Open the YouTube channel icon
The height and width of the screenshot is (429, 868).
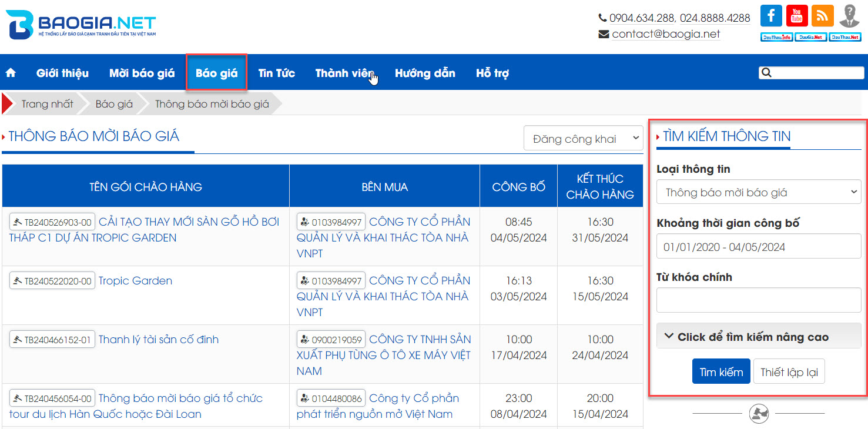(x=797, y=16)
